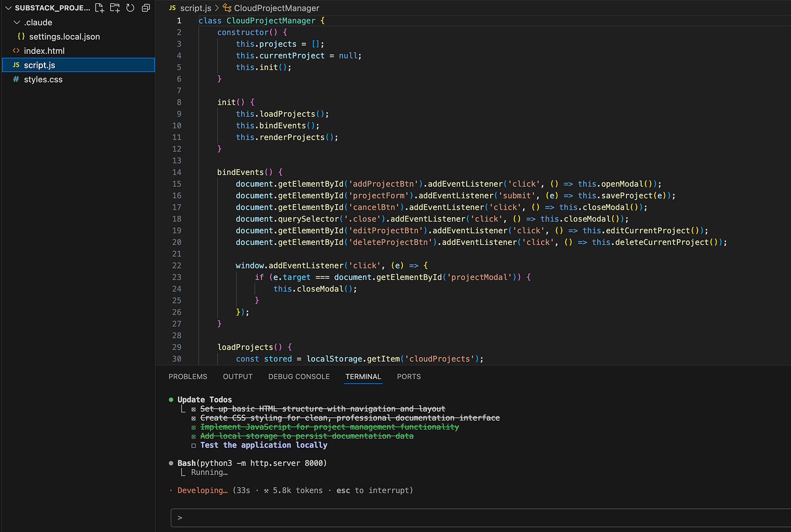
Task: Click 'Bash(python3 -m http.server 8000)' line
Action: (252, 463)
